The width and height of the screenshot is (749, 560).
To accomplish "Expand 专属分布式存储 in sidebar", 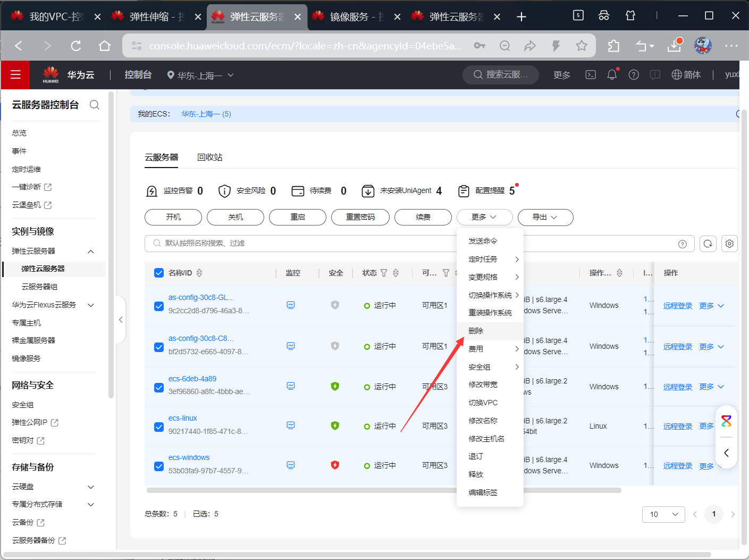I will (91, 505).
